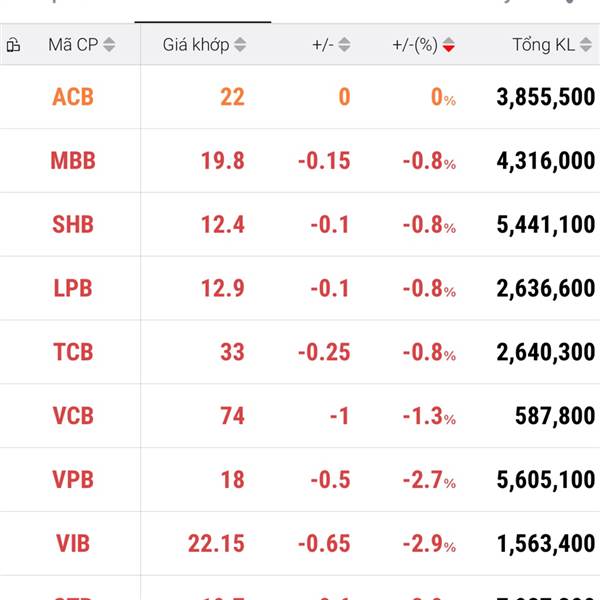This screenshot has width=600, height=600.
Task: Click the VIB ticker symbol
Action: [73, 544]
